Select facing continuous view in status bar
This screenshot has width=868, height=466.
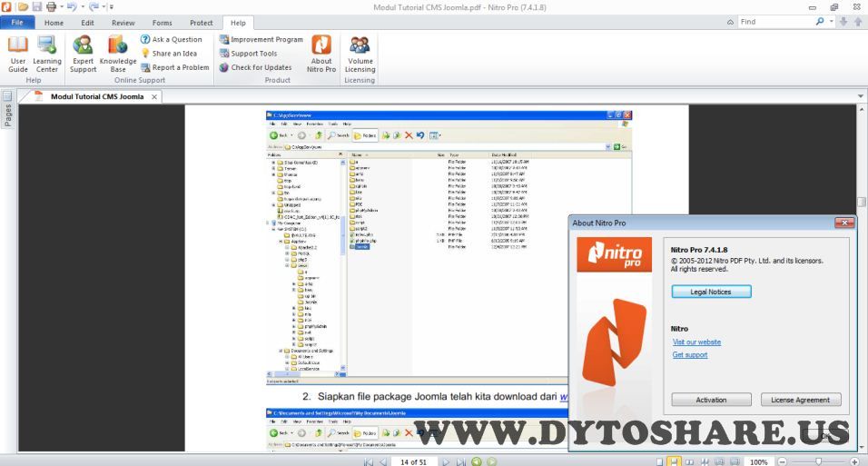point(705,461)
